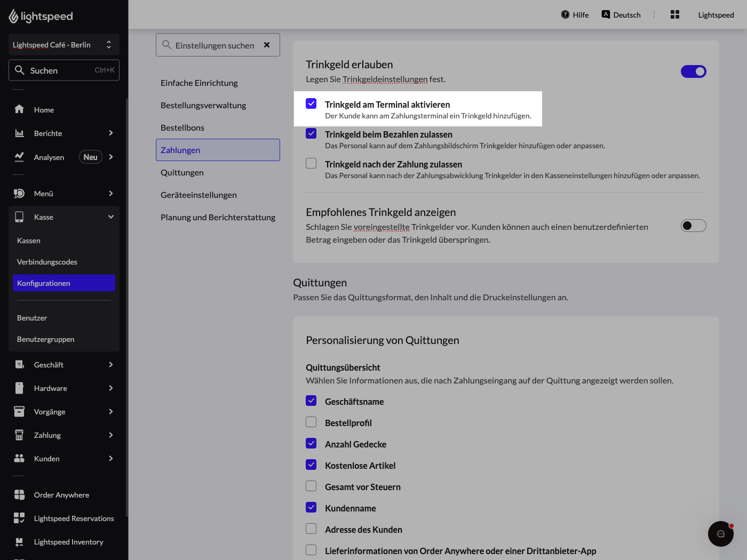Expand the Analysen submenu chevron
This screenshot has height=560, width=747.
coord(111,157)
